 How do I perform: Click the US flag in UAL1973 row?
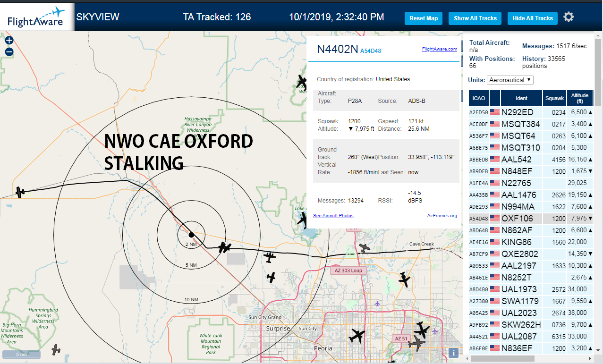(495, 289)
